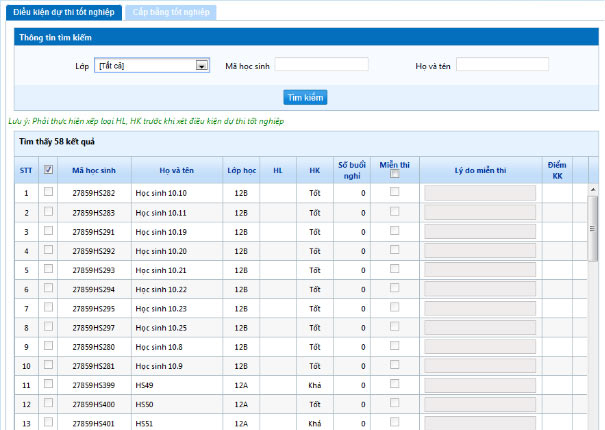Image resolution: width=605 pixels, height=430 pixels.
Task: Click the Họ và tên column header
Action: (176, 170)
